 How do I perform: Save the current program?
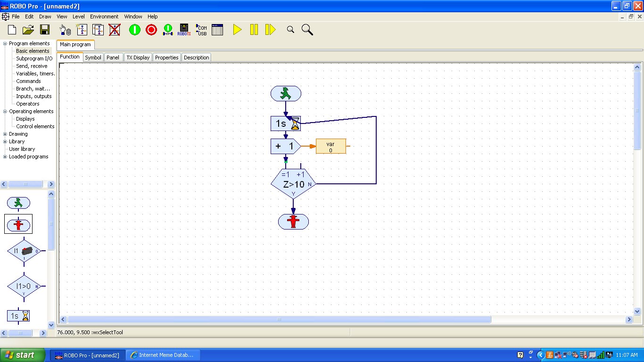tap(45, 29)
